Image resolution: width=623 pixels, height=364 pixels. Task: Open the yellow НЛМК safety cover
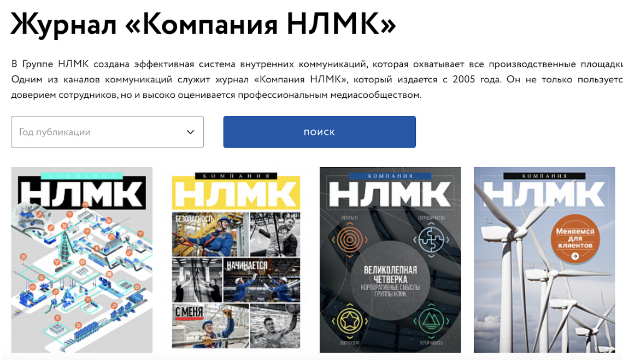click(236, 260)
